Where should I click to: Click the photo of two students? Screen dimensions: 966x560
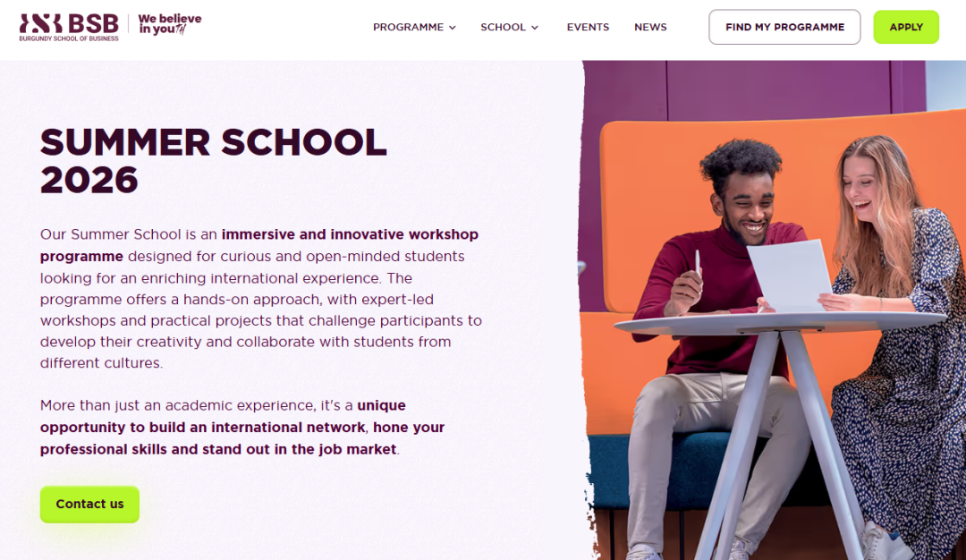tap(773, 310)
